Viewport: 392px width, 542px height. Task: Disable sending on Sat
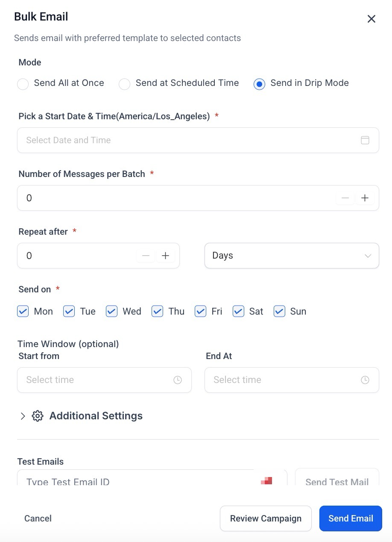(x=238, y=311)
